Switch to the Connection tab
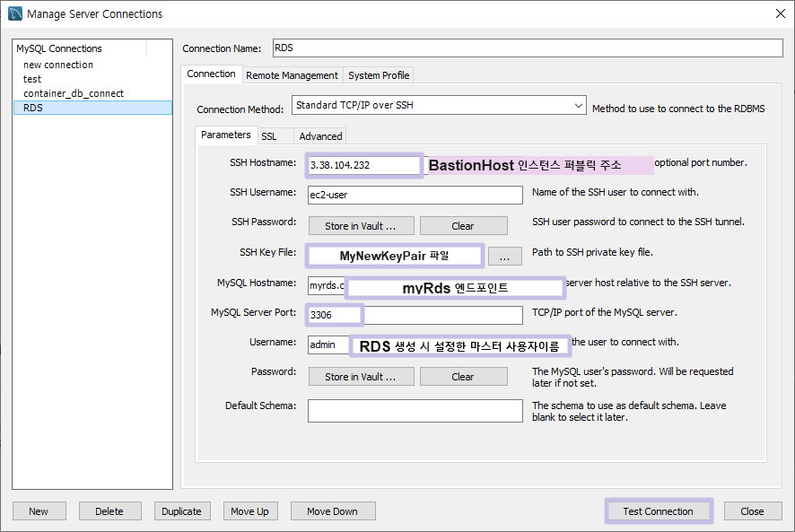 pos(211,74)
